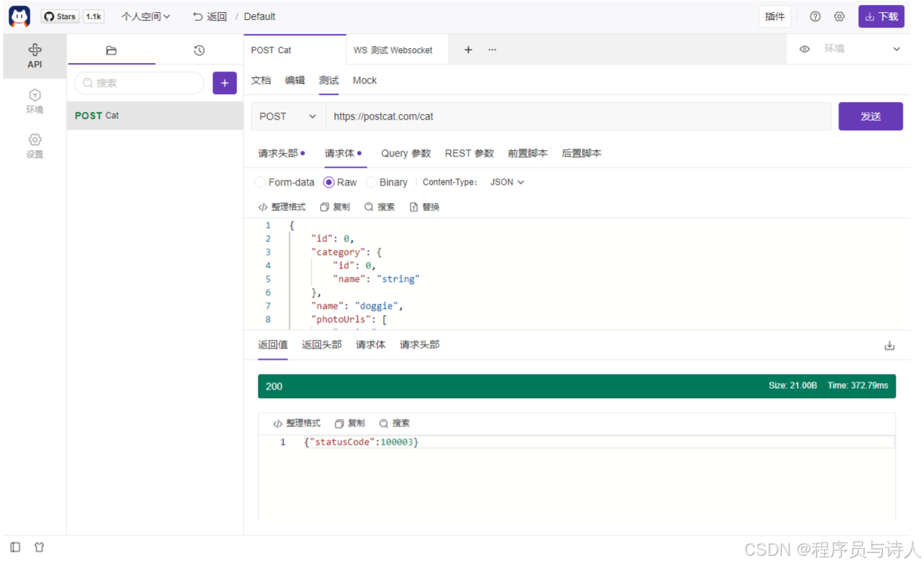Open the top-right settings gear
This screenshot has width=924, height=565.
[839, 16]
